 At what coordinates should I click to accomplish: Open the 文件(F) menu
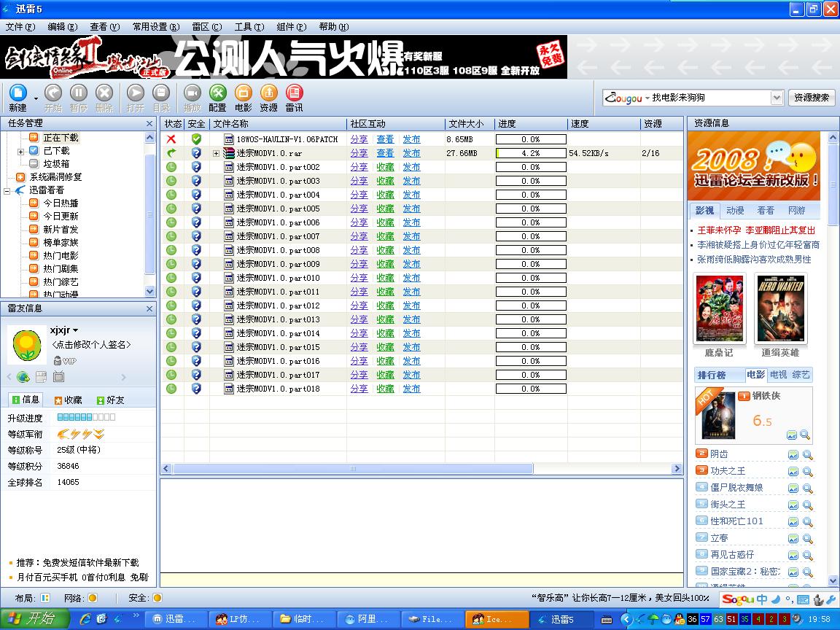(20, 27)
